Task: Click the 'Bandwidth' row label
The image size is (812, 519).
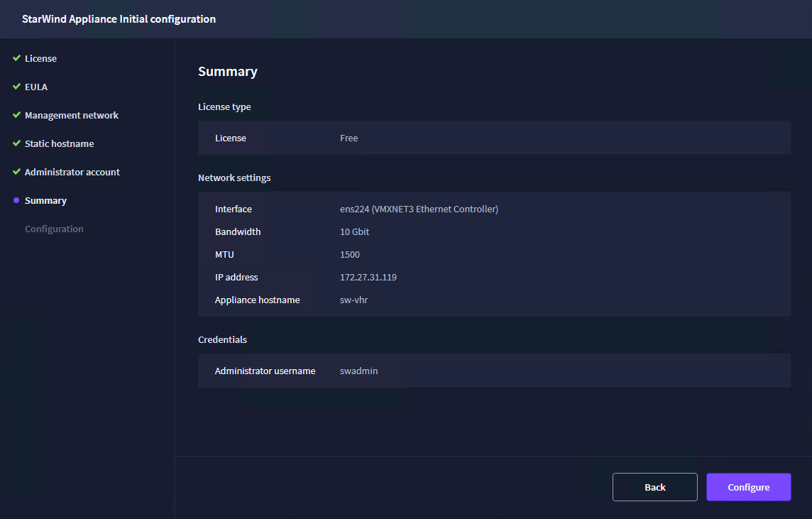Action: (238, 232)
